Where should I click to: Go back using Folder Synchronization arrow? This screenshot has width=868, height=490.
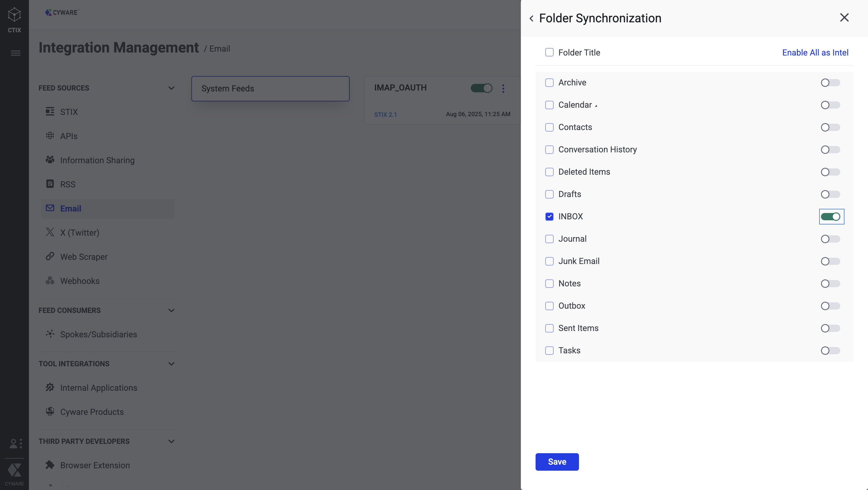pyautogui.click(x=531, y=18)
